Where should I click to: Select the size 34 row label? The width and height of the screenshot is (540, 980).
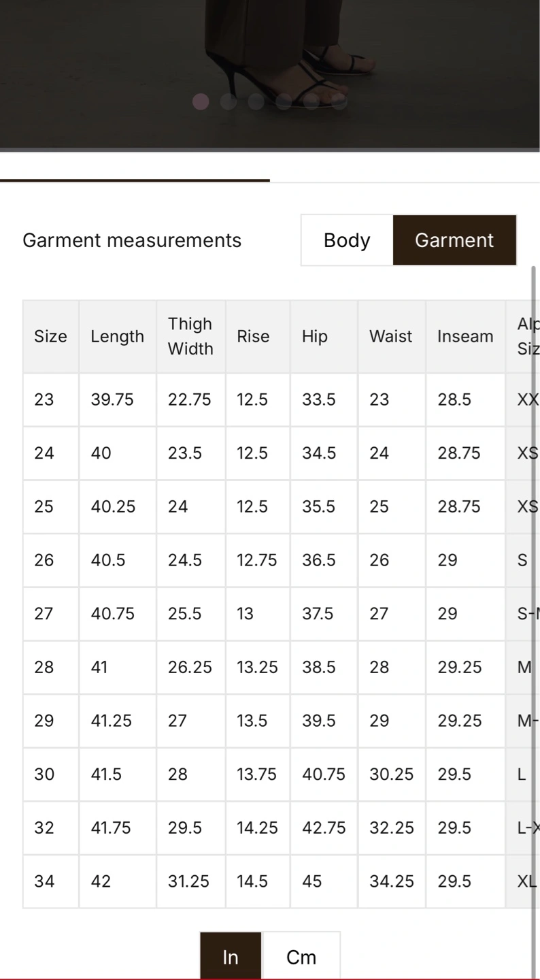[44, 881]
